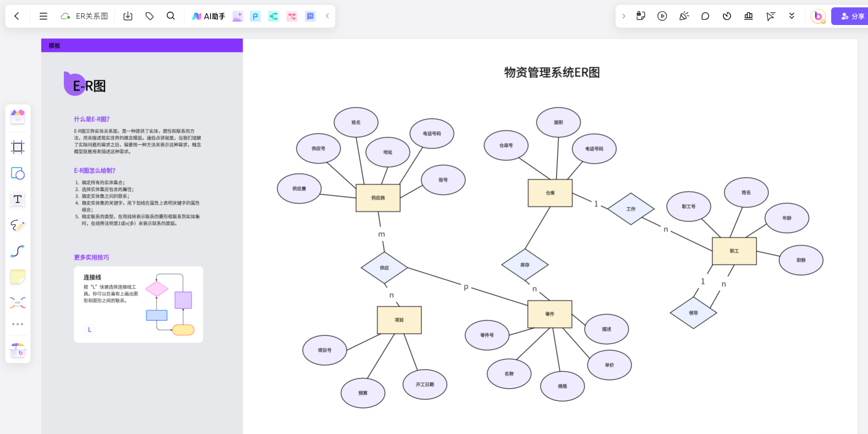868x434 pixels.
Task: Click the export download icon
Action: [128, 16]
